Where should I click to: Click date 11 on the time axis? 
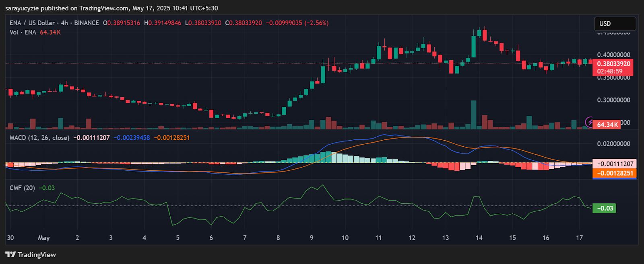coord(378,238)
